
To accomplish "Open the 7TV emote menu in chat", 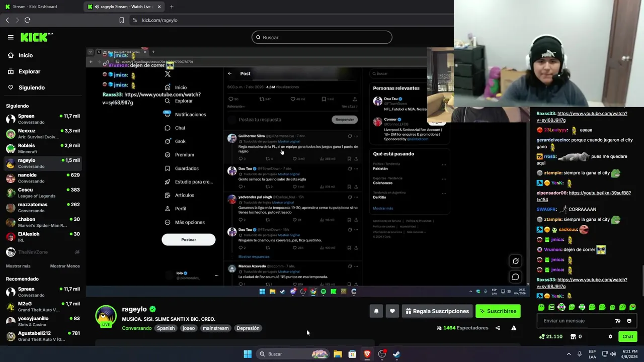I will [x=618, y=321].
